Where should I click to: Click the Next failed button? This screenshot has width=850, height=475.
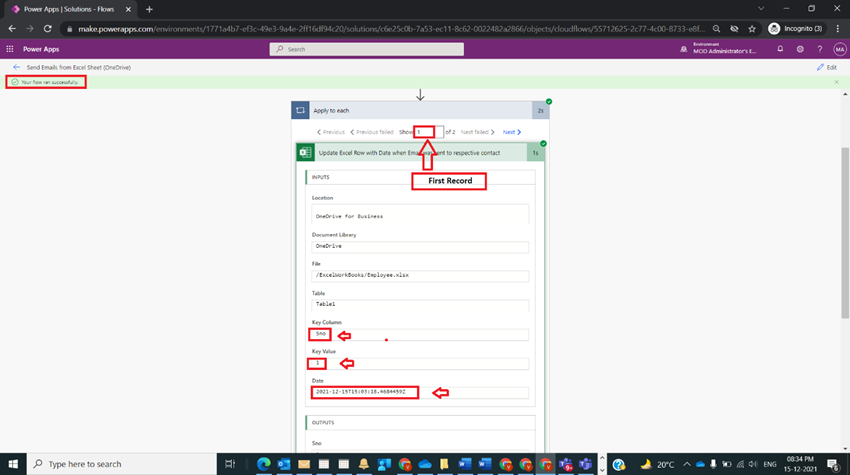478,132
